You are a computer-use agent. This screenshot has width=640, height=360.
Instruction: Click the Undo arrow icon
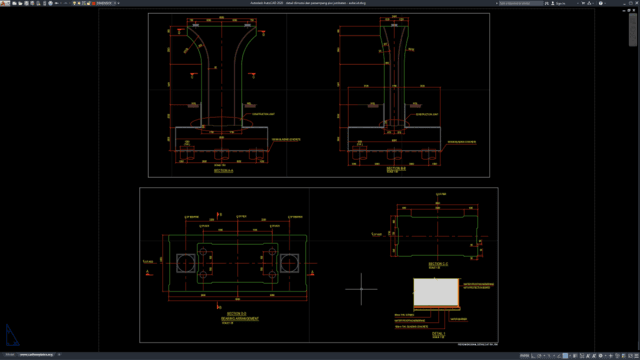[56, 3]
